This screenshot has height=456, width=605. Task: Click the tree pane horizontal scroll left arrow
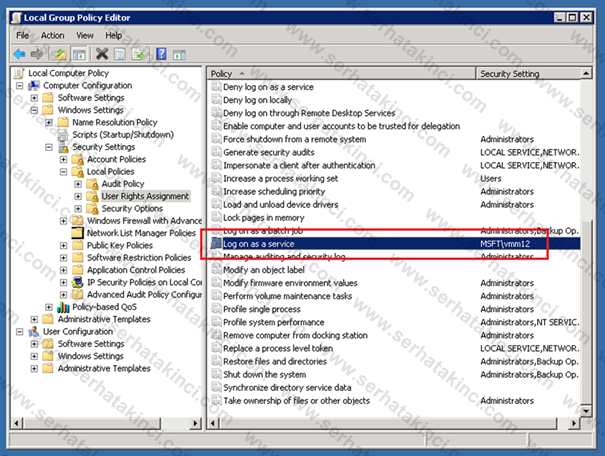[17, 424]
